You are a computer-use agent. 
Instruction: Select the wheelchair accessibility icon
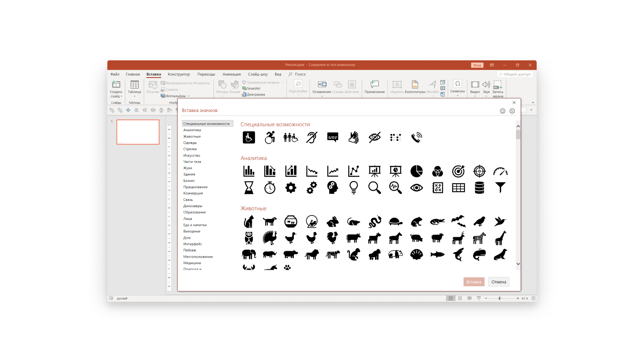(x=249, y=137)
